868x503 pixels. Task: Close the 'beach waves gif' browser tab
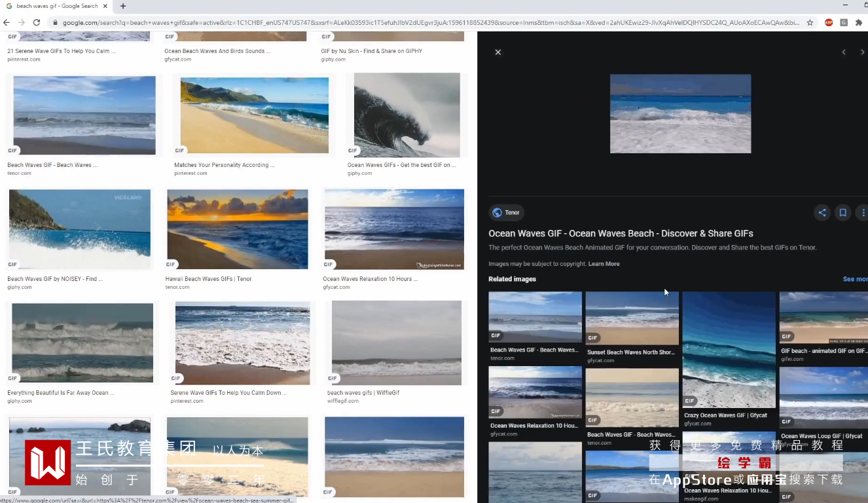pos(105,6)
